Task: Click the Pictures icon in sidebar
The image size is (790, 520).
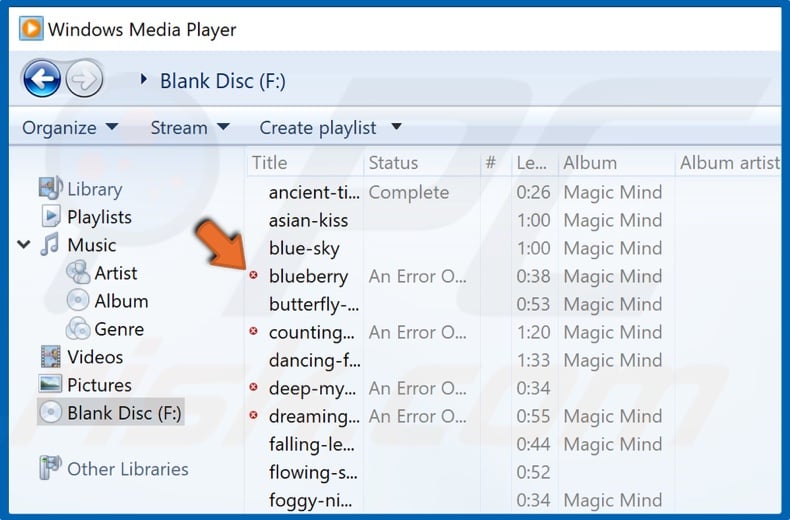Action: (x=50, y=384)
